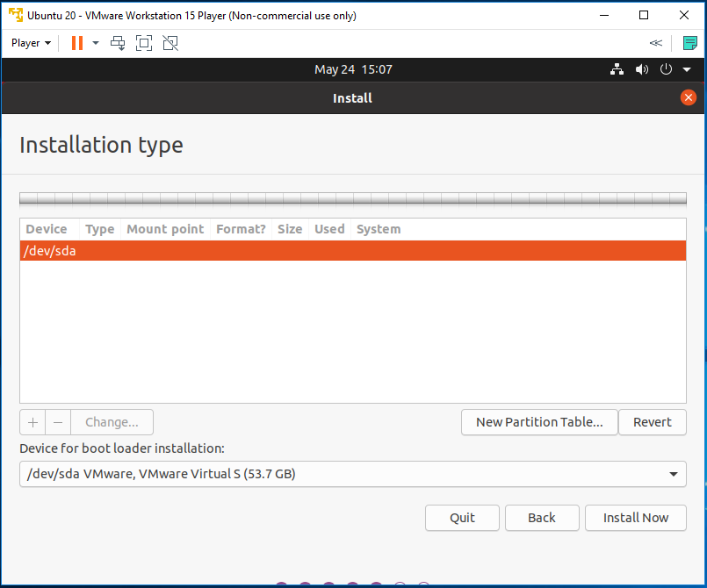Create a New Partition Table
Viewport: 707px width, 588px height.
click(x=539, y=422)
